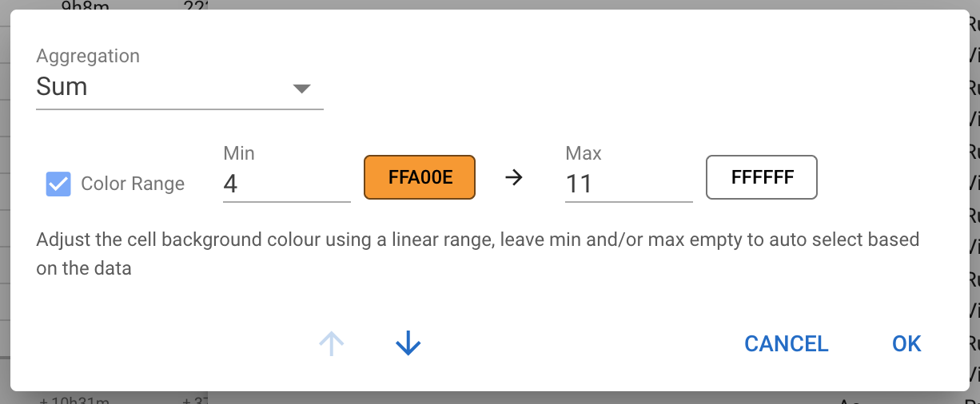Focus the Max value input showing 11
Screen dimensions: 980x404
pos(627,184)
